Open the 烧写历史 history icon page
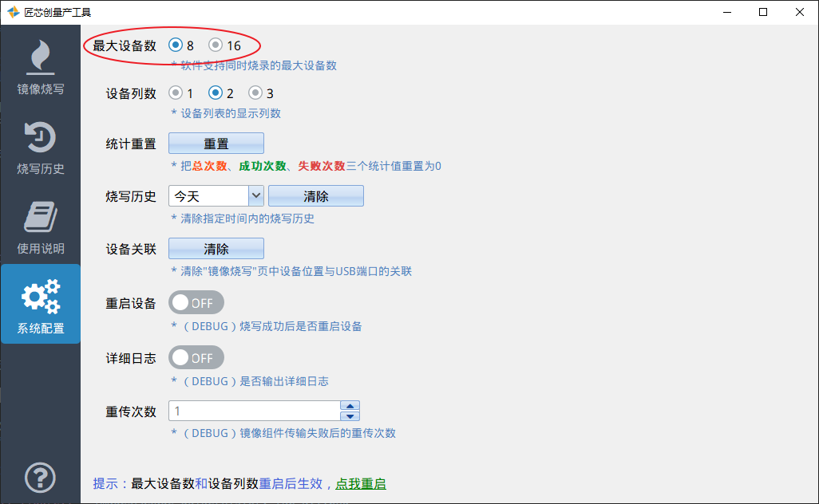Viewport: 819px width, 504px height. [x=40, y=145]
